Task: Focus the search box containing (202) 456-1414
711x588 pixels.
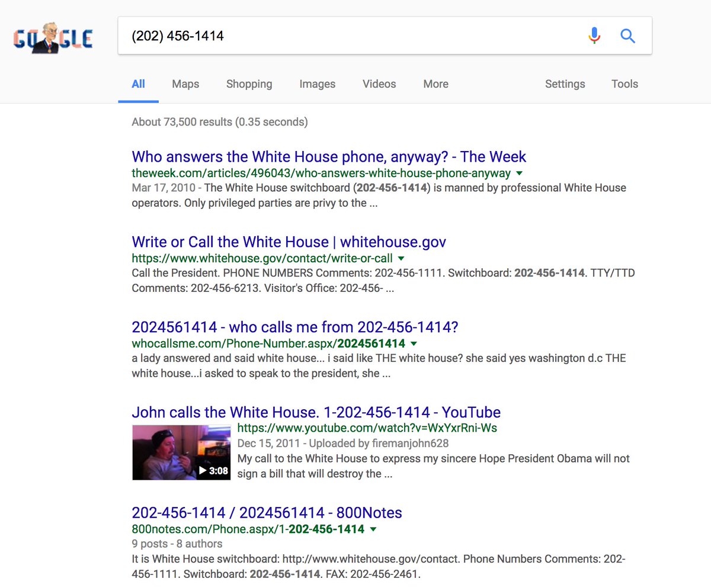Action: point(385,36)
